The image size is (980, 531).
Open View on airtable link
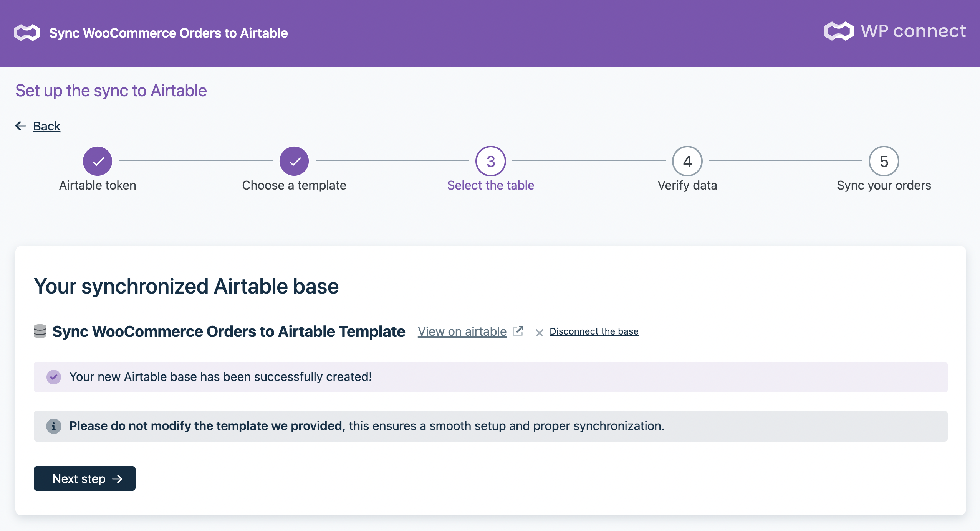462,331
